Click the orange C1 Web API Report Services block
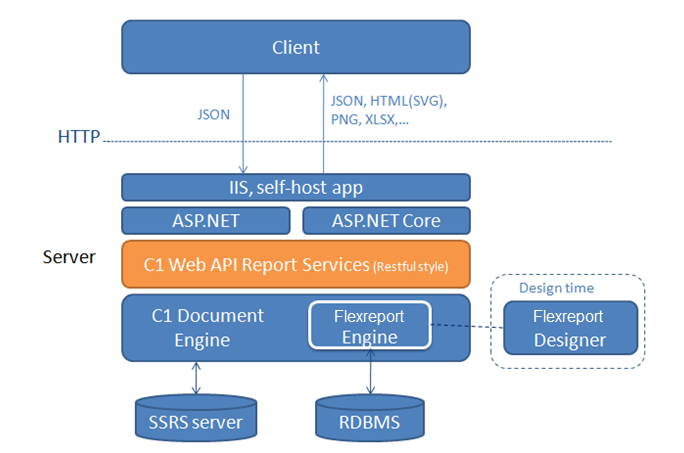This screenshot has height=453, width=684. [296, 265]
